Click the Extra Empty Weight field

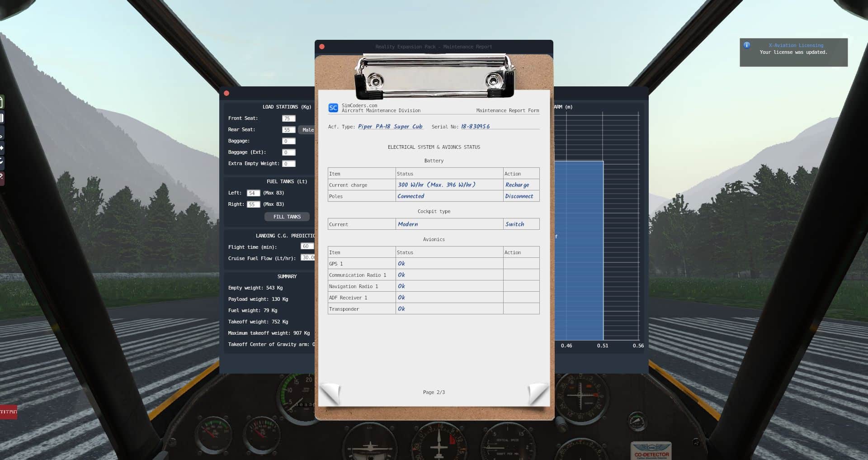[288, 164]
